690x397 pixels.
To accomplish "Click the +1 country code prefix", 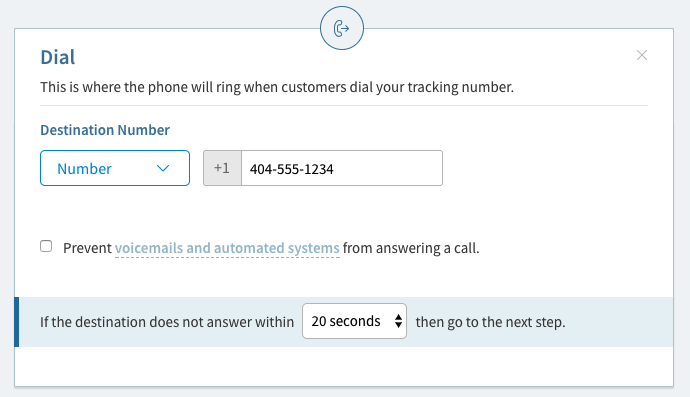I will 222,168.
